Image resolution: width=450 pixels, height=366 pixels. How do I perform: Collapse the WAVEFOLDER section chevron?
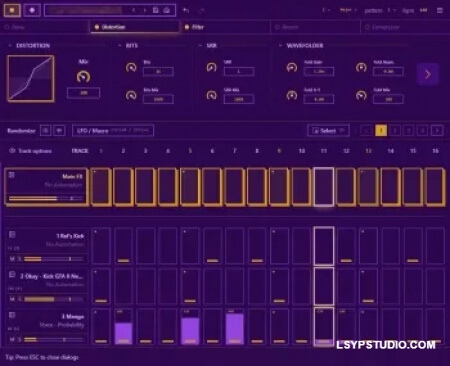coord(280,45)
